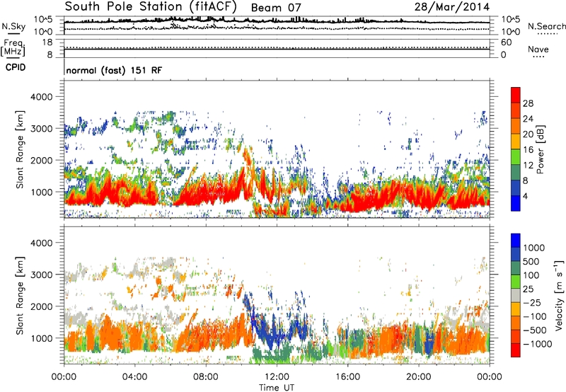This screenshot has height=392, width=566.
Task: Click the '60' tick beside frequency panel
Action: (506, 42)
